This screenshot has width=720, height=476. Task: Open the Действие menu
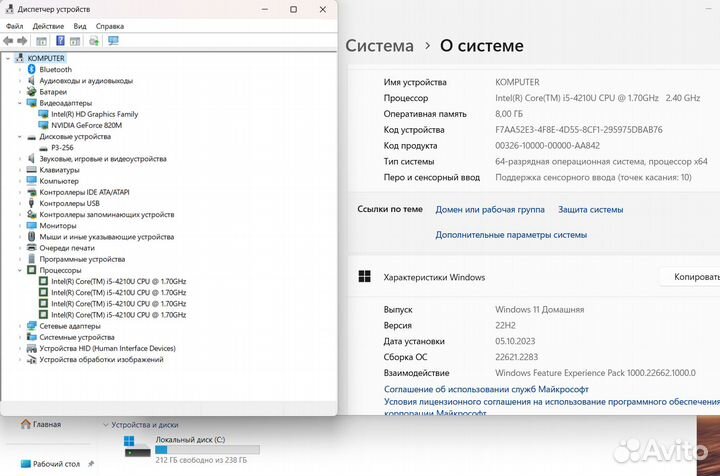(48, 26)
